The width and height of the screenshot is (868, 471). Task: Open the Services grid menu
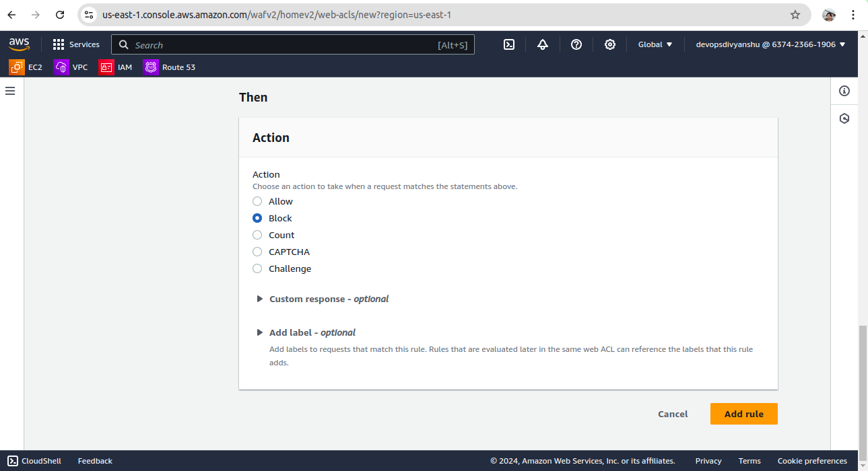76,44
